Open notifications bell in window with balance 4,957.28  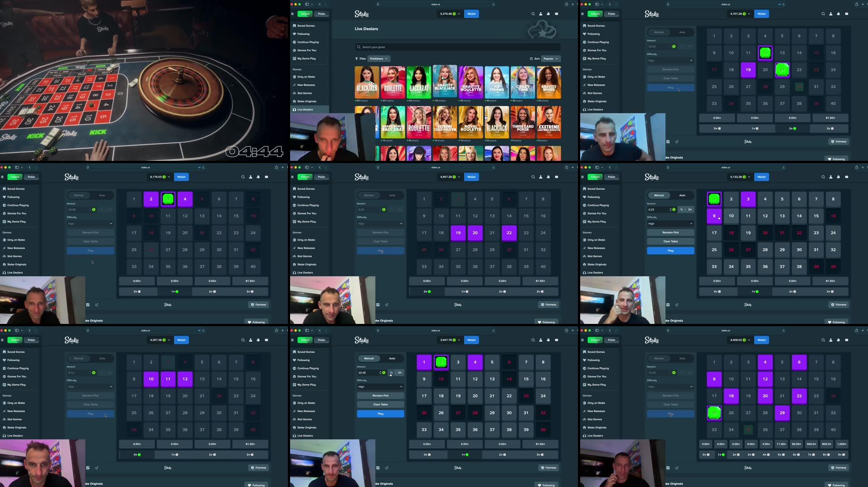point(548,177)
